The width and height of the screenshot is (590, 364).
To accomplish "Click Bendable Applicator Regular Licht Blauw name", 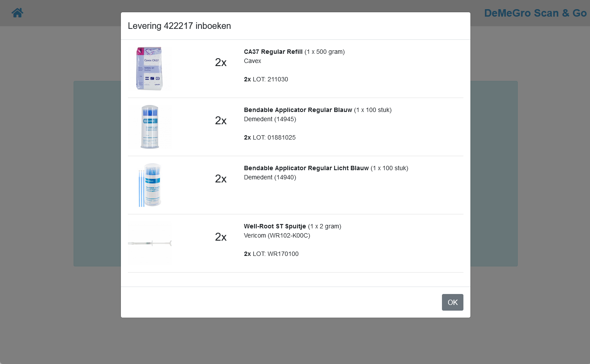I will coord(306,168).
